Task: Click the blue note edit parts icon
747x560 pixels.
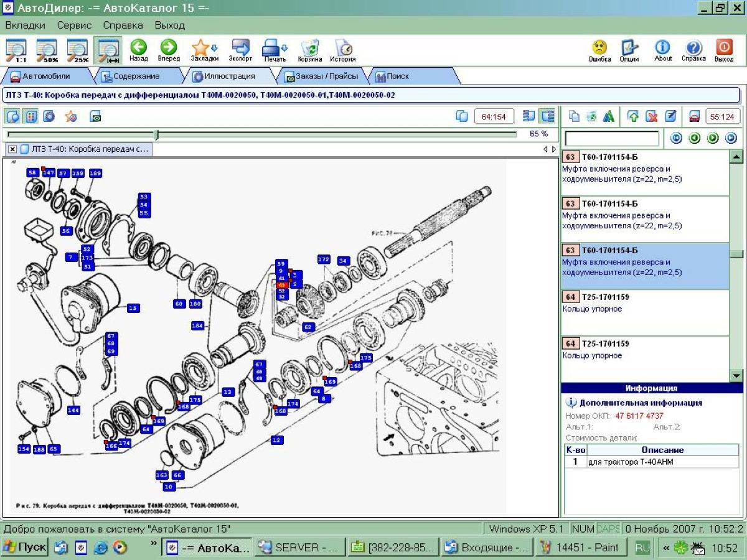Action: tap(670, 116)
